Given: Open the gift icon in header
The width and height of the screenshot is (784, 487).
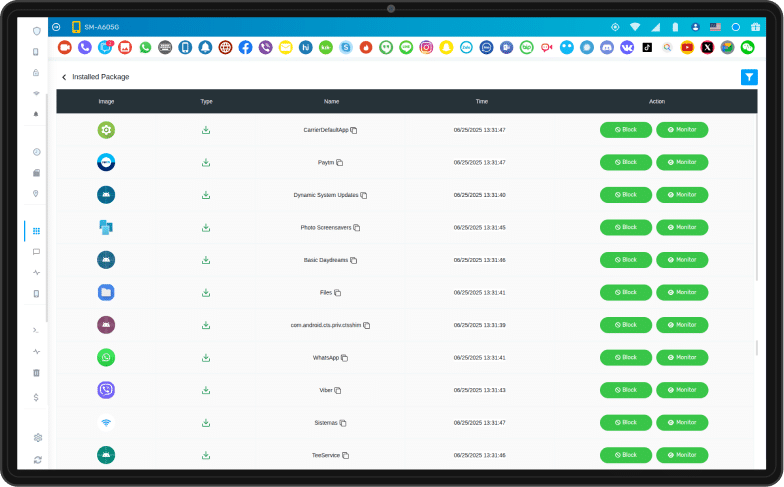Looking at the screenshot, I should 756,27.
